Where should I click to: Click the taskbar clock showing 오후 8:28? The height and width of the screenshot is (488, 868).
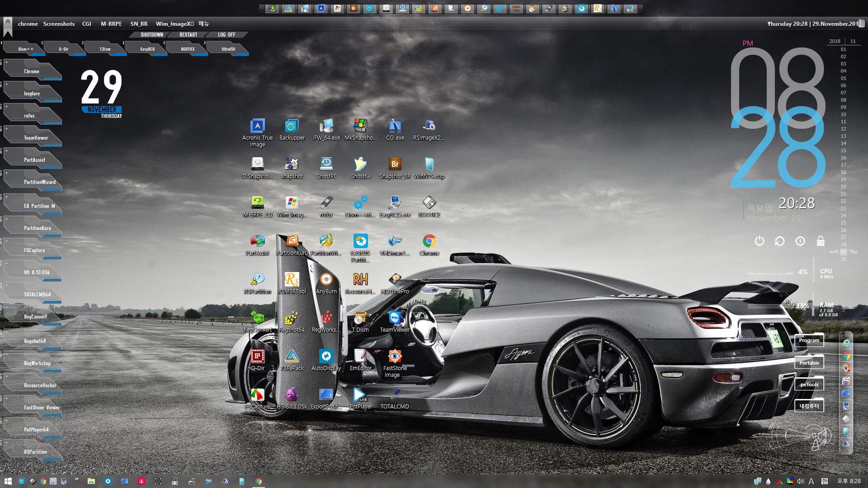pyautogui.click(x=849, y=481)
